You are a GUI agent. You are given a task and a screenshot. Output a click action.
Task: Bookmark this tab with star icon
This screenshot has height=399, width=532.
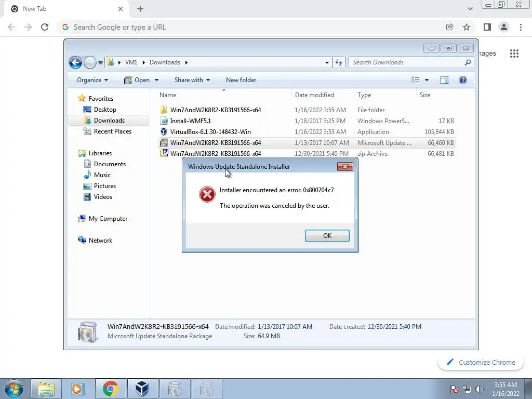point(467,27)
